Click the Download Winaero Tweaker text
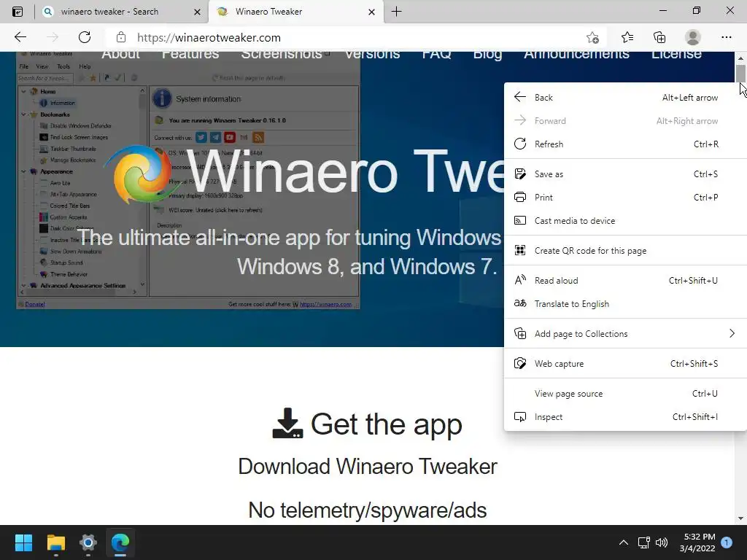Viewport: 747px width, 560px height. tap(368, 466)
